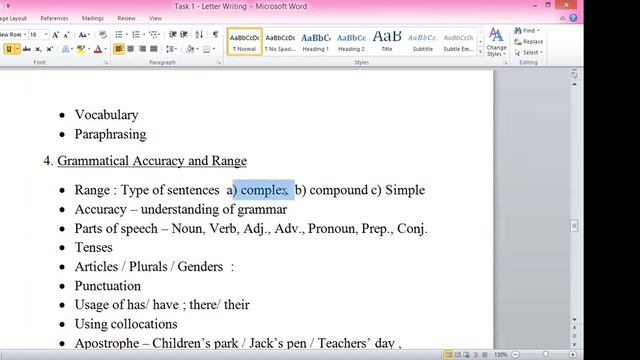Screen dimensions: 640x360
Task: Apply the Text Highlight Color
Action: [x=81, y=49]
